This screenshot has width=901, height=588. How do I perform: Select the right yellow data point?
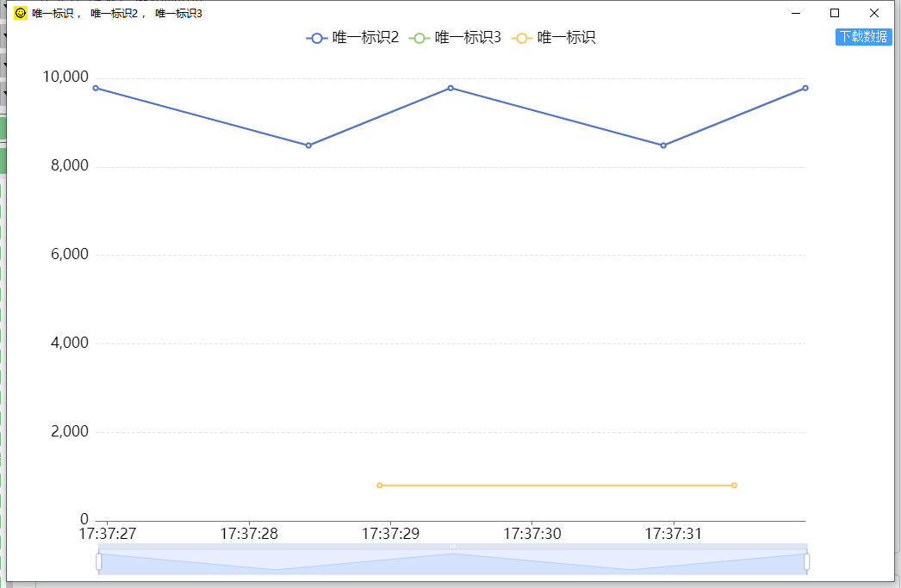tap(734, 486)
